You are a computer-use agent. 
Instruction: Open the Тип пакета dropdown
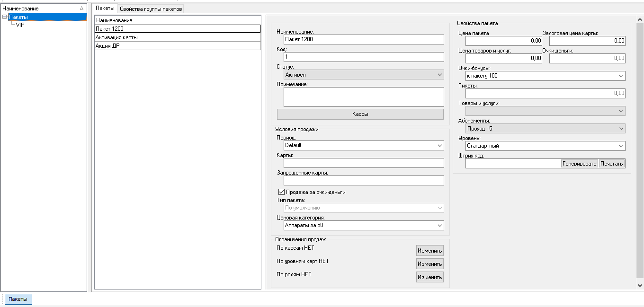tap(364, 208)
